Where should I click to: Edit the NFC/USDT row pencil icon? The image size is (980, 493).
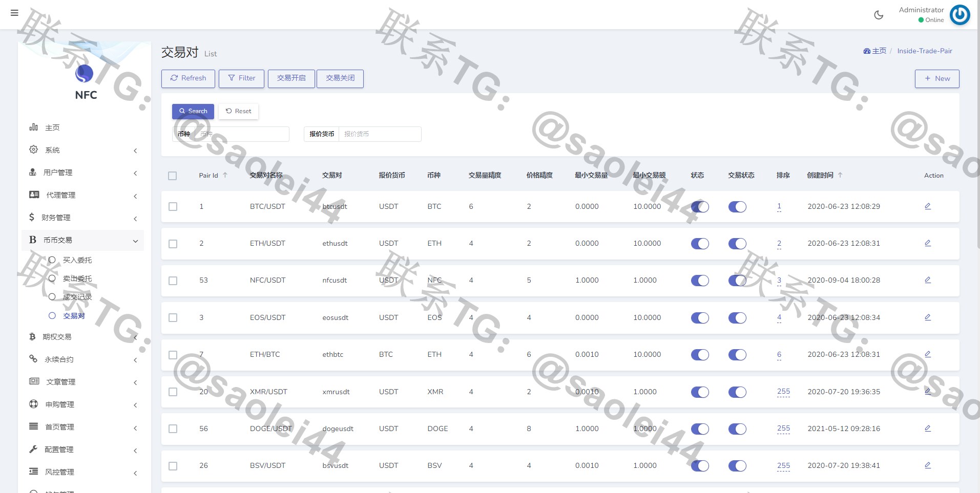pos(928,280)
